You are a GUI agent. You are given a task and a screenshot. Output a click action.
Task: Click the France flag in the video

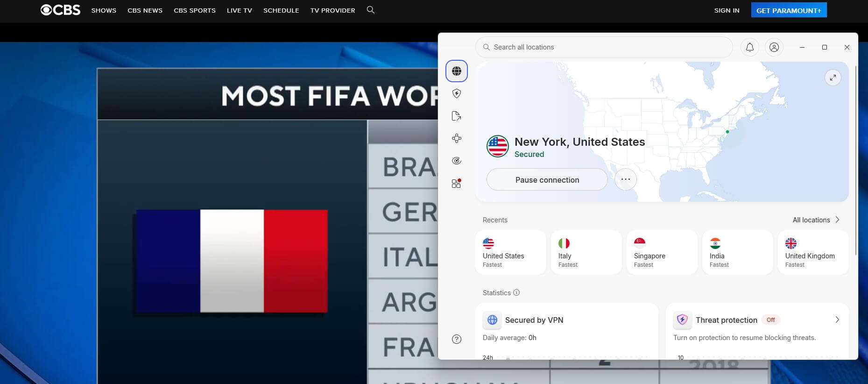232,261
